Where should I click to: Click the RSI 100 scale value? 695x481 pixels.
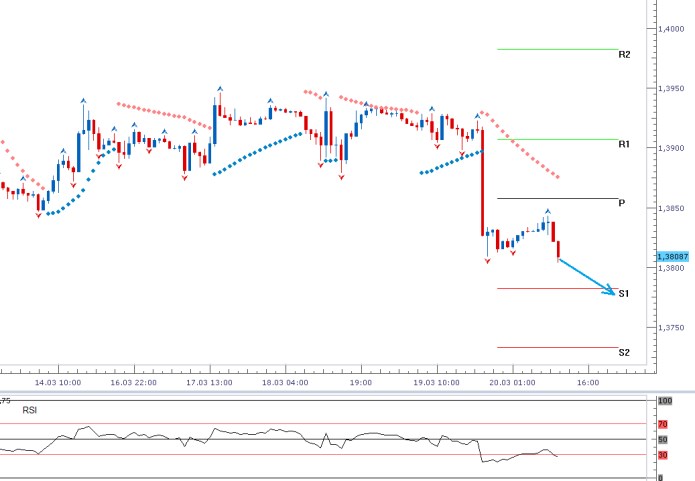tap(665, 401)
